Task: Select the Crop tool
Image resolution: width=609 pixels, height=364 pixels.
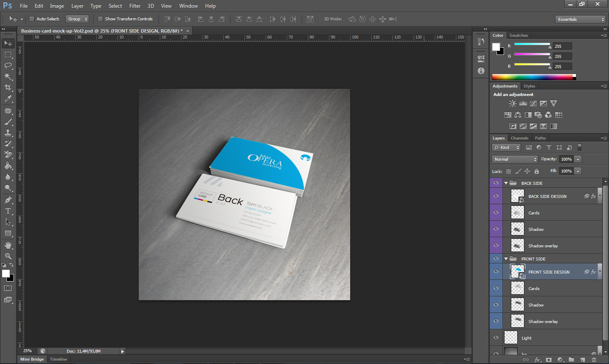Action: [8, 88]
